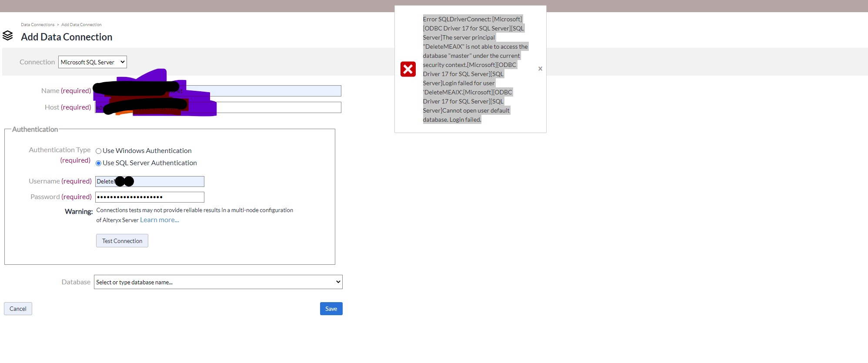This screenshot has width=868, height=363.
Task: Click the Save button
Action: [331, 309]
